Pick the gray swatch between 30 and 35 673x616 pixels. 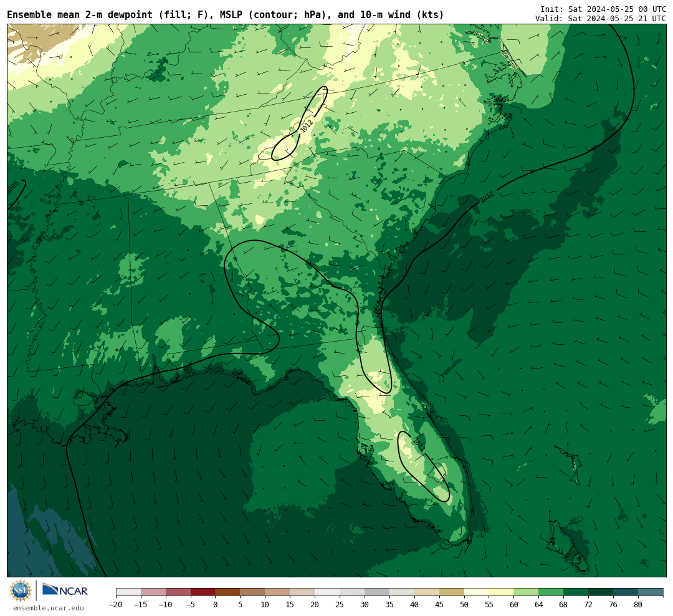(x=377, y=592)
